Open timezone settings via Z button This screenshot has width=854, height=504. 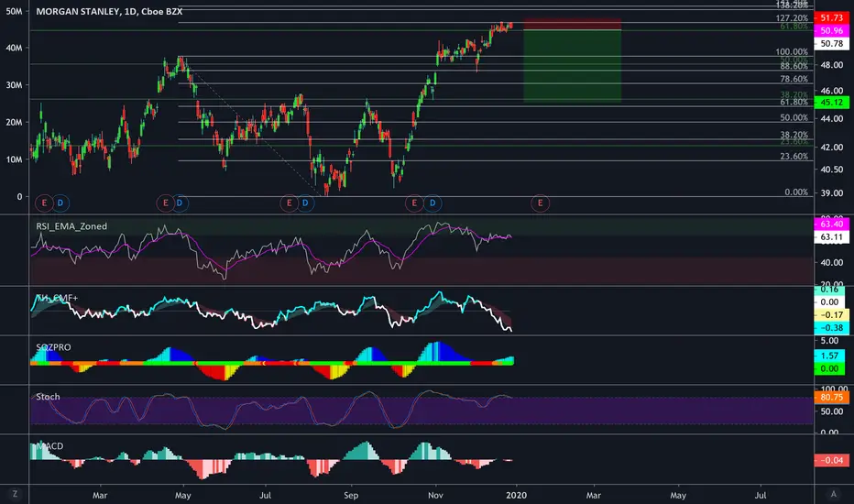15,494
